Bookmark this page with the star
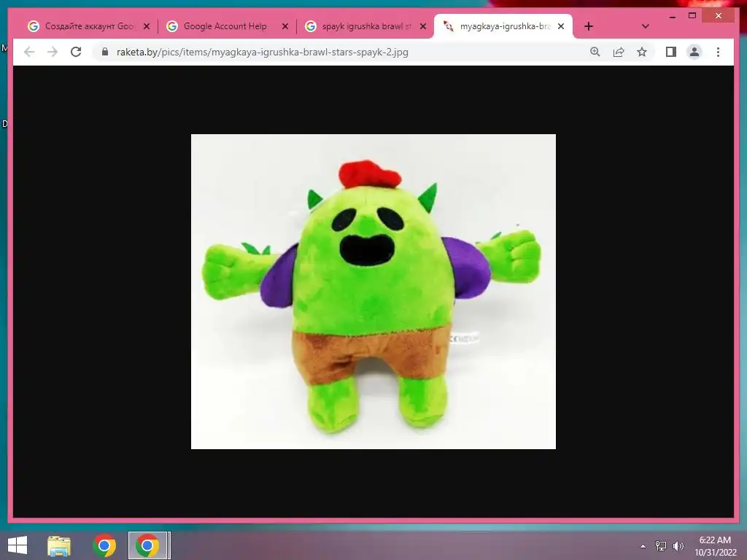Viewport: 747px width, 560px height. click(x=642, y=52)
